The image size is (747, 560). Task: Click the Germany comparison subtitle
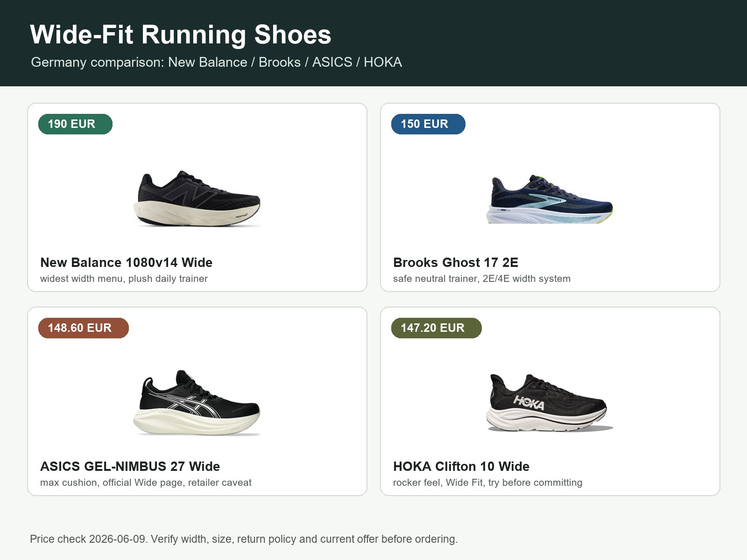(216, 62)
